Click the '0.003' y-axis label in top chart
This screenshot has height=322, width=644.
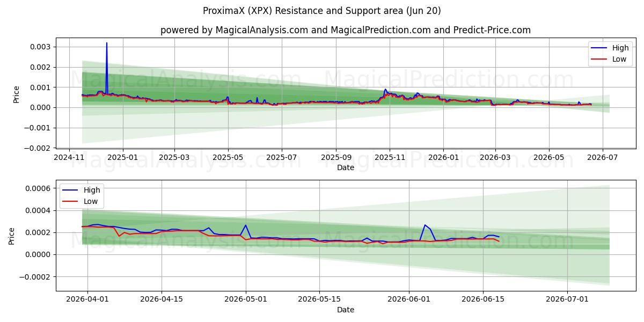(x=42, y=47)
